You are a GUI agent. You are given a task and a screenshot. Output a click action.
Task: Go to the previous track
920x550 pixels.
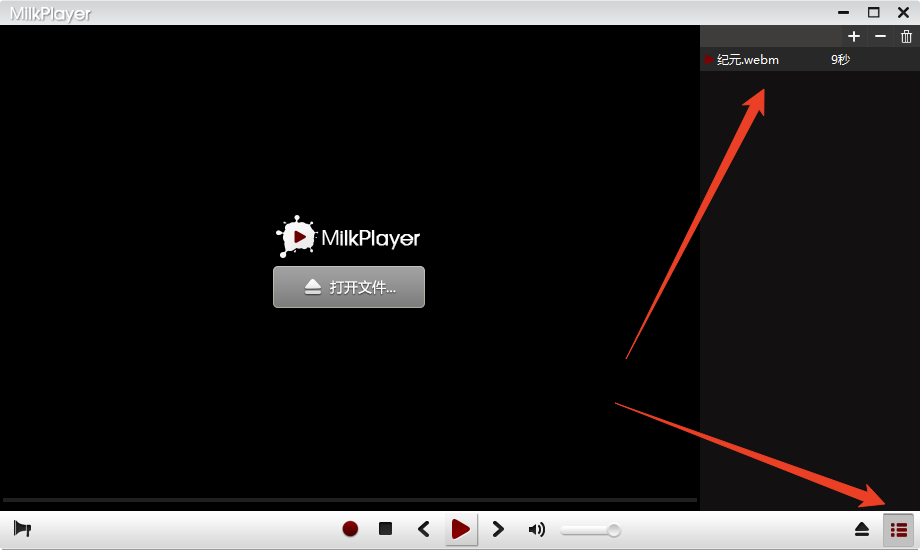(423, 529)
